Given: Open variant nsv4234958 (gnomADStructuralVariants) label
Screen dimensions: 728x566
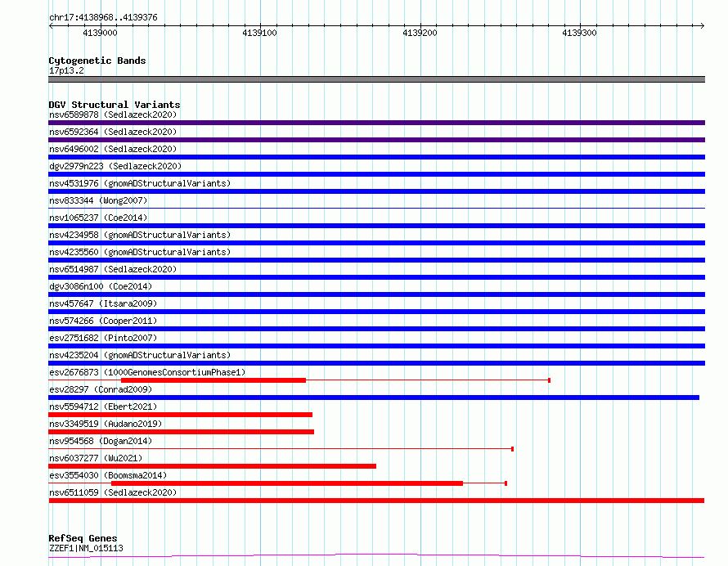Looking at the screenshot, I should pos(140,235).
